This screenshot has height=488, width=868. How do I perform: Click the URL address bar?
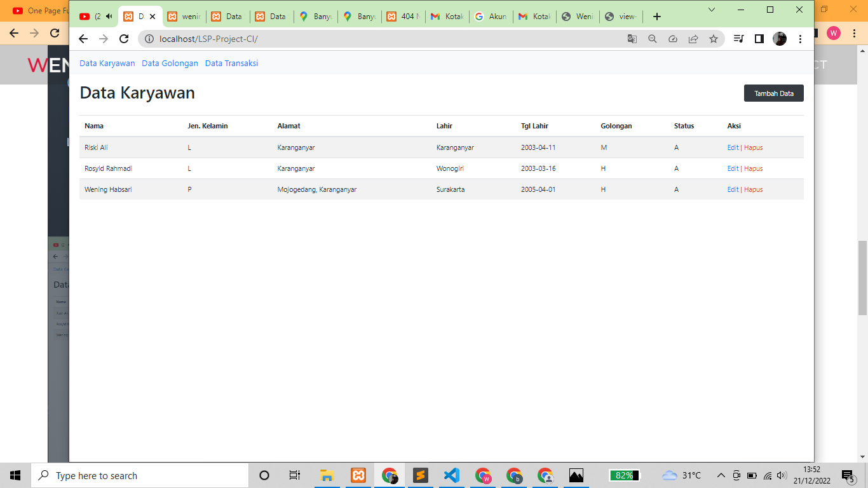381,39
